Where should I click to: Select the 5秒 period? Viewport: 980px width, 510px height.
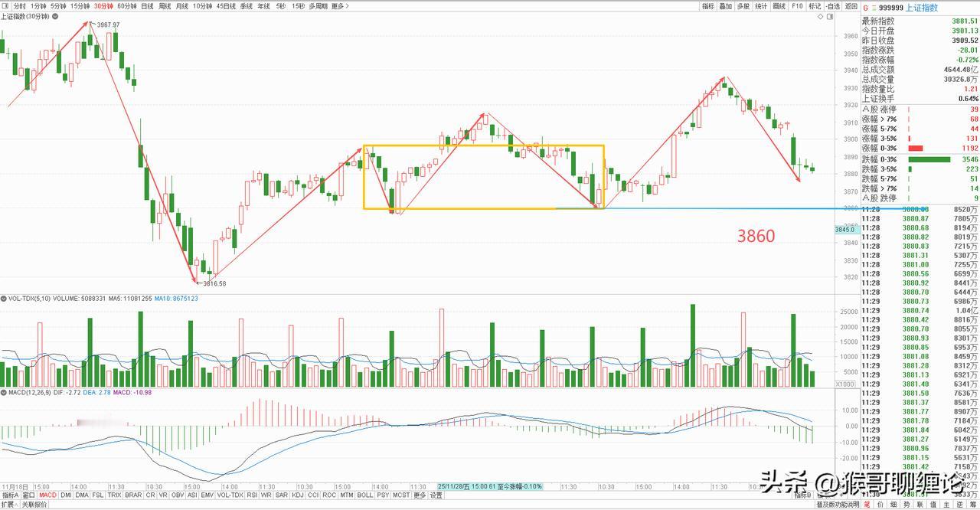click(281, 6)
